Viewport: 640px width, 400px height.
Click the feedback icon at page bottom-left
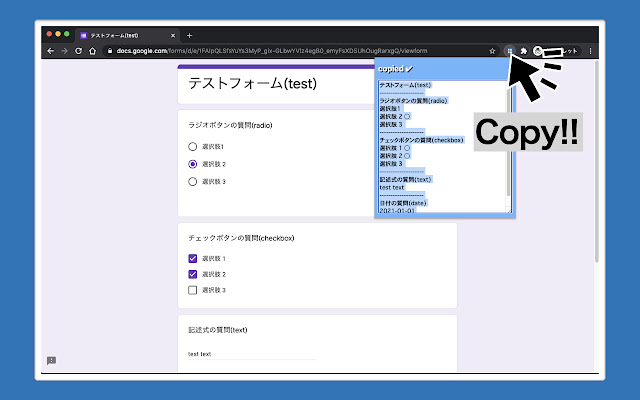(x=51, y=360)
